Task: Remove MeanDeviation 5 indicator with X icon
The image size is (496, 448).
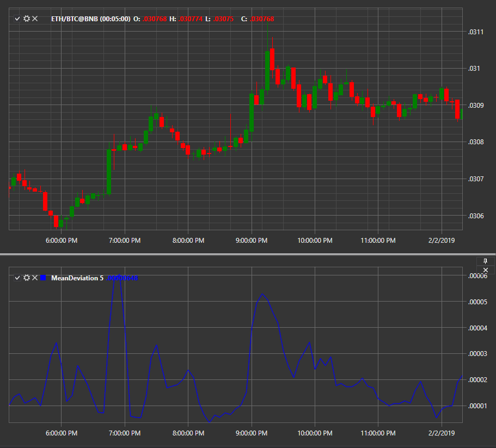Action: (35, 278)
